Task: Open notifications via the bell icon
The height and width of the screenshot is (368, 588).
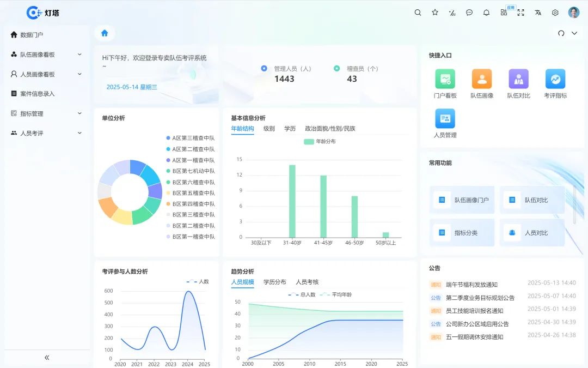Action: click(x=486, y=12)
